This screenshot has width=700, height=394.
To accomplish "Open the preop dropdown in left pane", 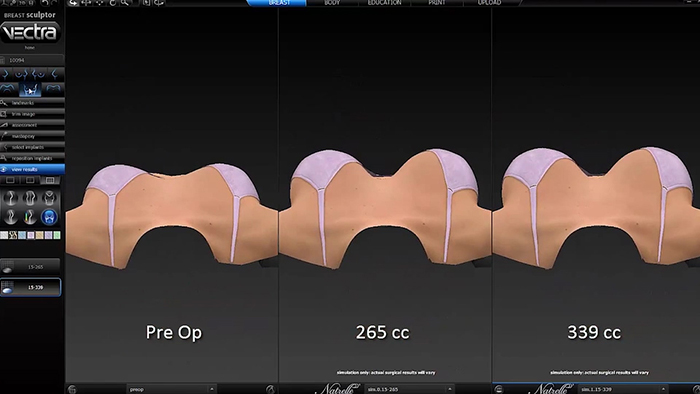I will pos(171,389).
